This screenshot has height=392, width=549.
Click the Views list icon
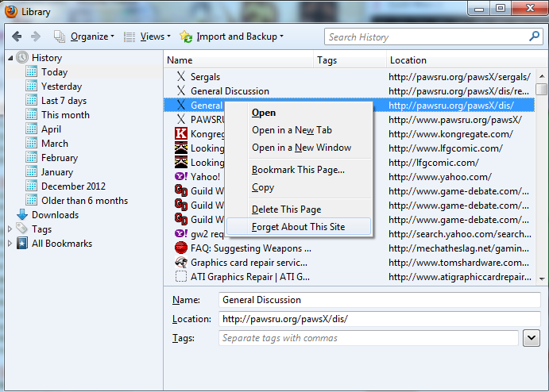pos(130,37)
